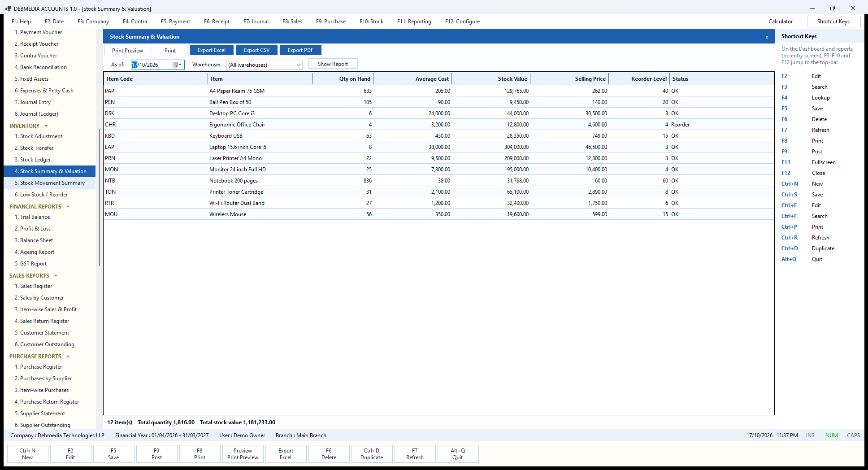Viewport: 868px width, 470px height.
Task: Open Stock Movement Summary in sidebar
Action: tap(49, 183)
